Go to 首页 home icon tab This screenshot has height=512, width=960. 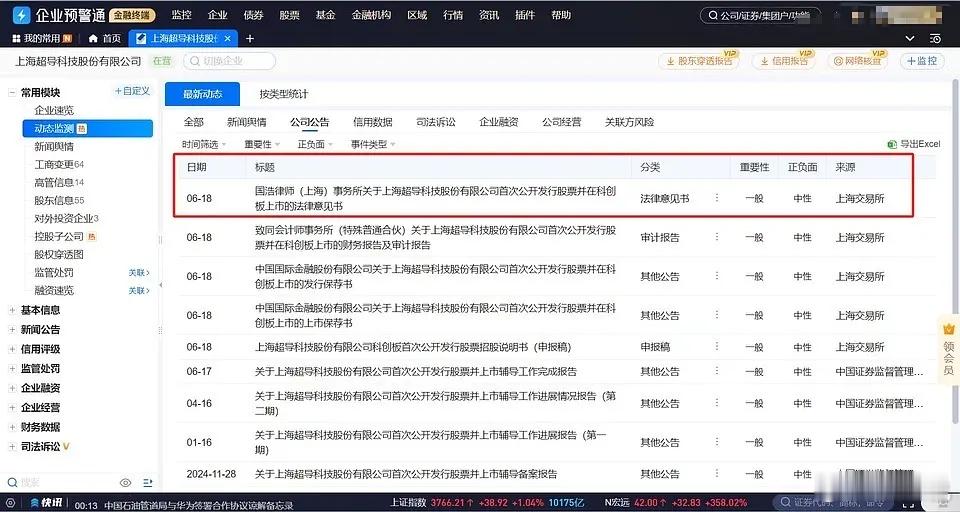tap(105, 39)
